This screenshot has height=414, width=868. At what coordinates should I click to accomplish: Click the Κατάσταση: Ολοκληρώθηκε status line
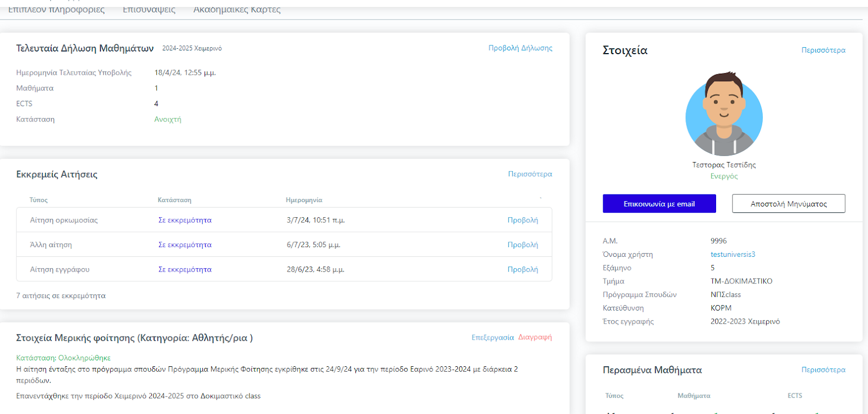[63, 358]
